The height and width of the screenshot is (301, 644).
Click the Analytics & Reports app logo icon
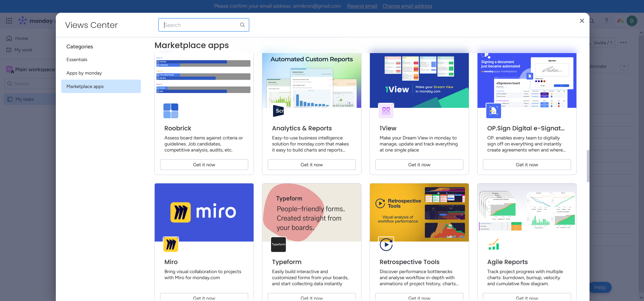point(278,111)
